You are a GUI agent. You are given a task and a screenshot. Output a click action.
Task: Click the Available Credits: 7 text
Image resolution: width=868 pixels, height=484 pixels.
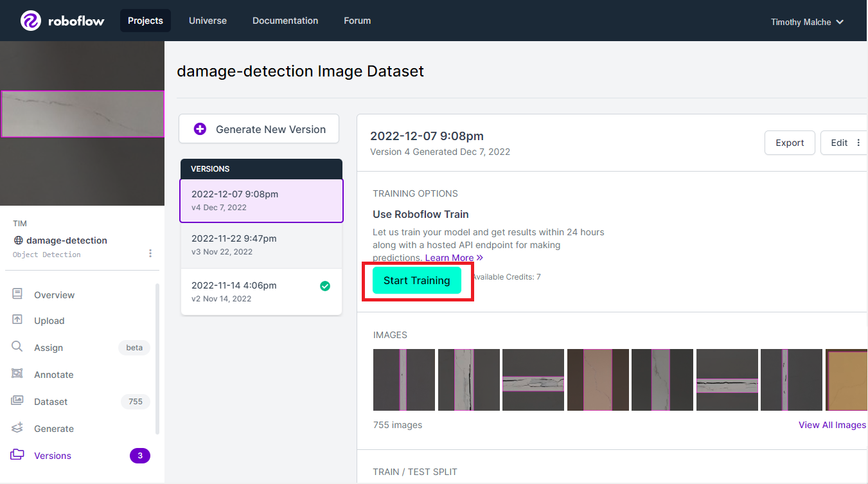click(506, 277)
